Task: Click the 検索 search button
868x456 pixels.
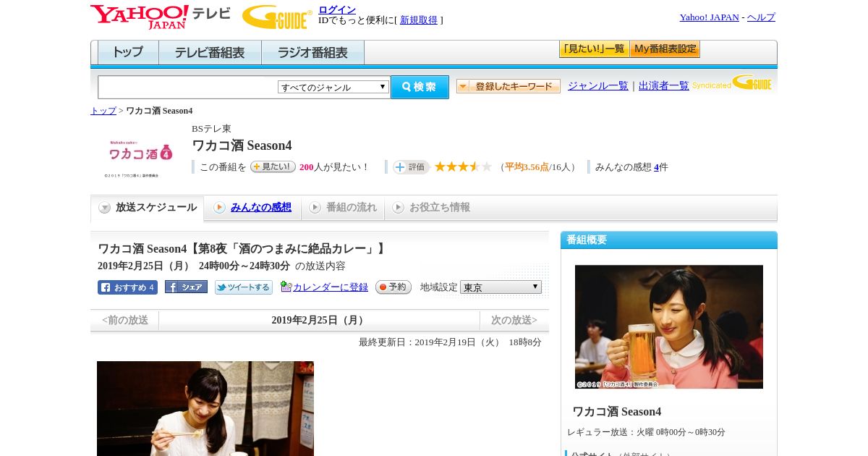Action: (x=420, y=87)
